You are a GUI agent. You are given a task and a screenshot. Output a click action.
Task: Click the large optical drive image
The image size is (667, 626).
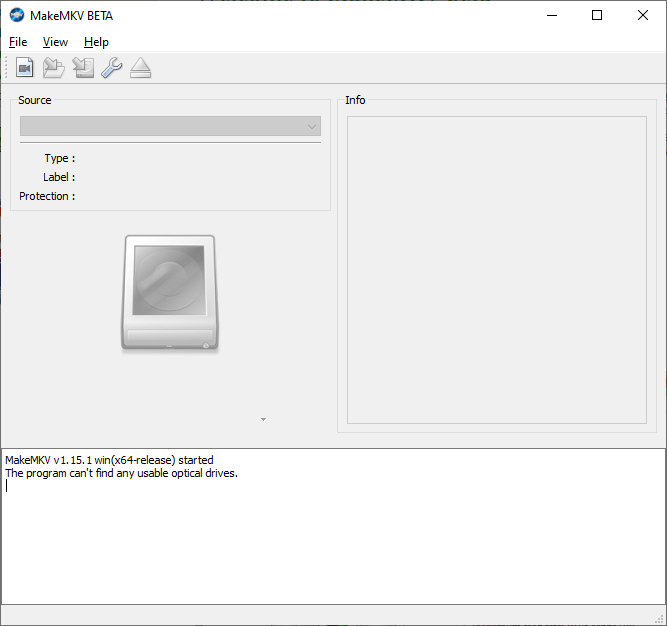coord(170,293)
